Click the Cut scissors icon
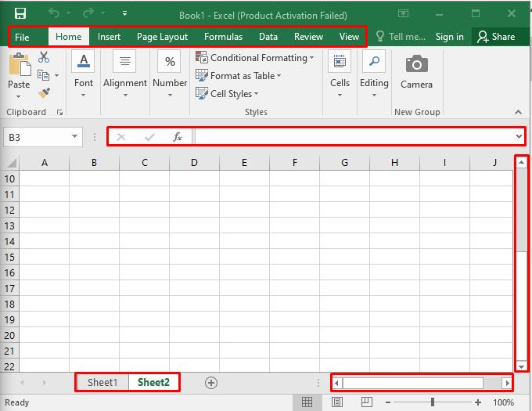The image size is (532, 411). click(44, 57)
